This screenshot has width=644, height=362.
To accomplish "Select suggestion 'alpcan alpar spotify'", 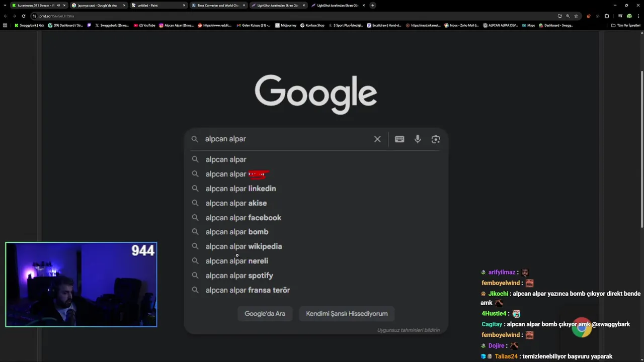I will pos(316,276).
